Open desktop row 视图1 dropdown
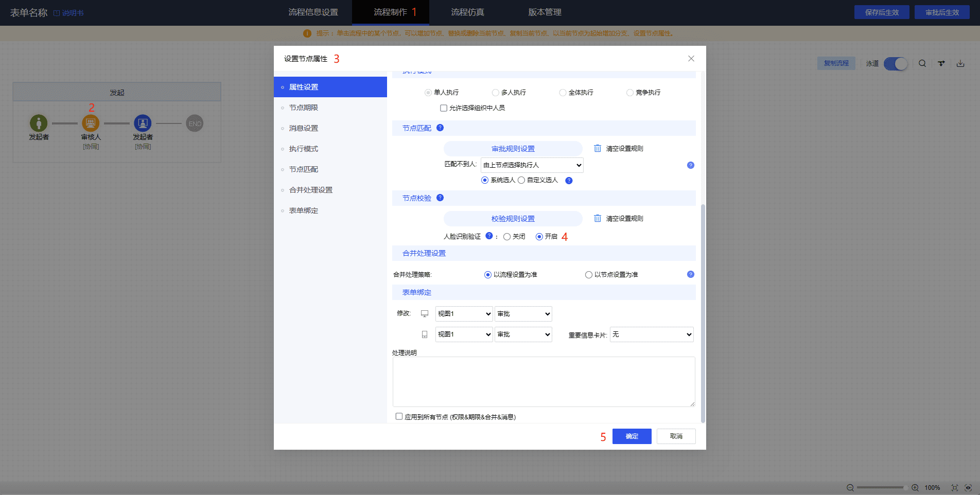980x495 pixels. (464, 314)
